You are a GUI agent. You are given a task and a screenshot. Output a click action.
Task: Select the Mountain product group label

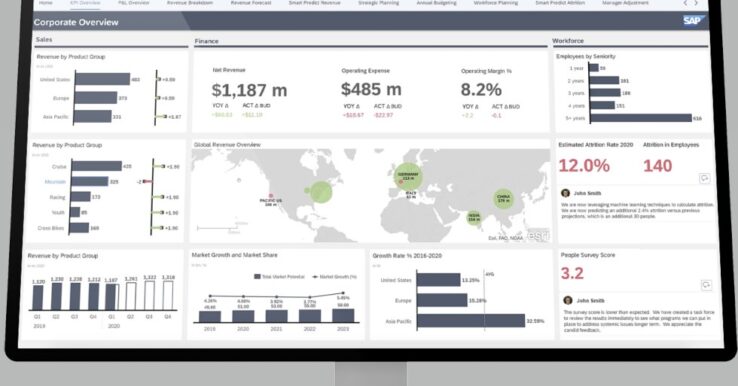55,182
